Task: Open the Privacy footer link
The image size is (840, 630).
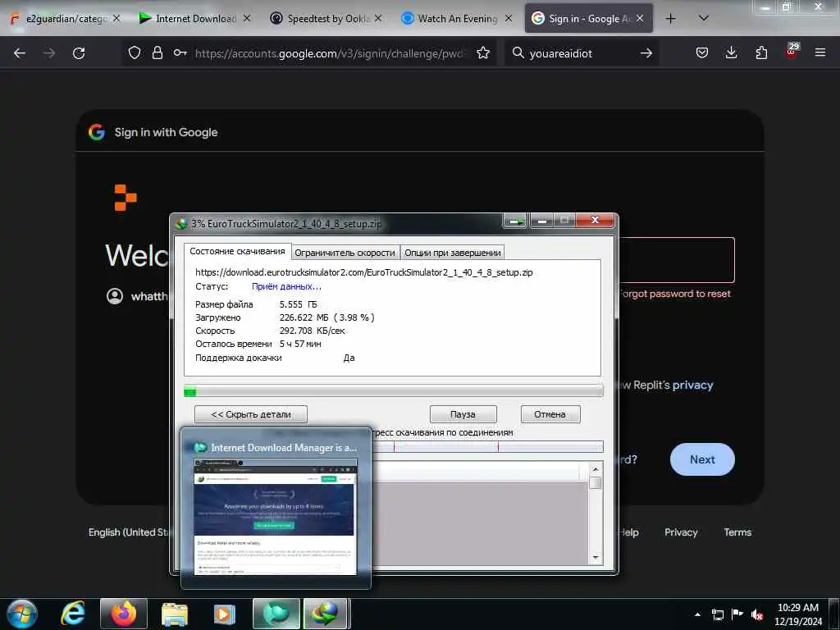Action: (x=681, y=532)
